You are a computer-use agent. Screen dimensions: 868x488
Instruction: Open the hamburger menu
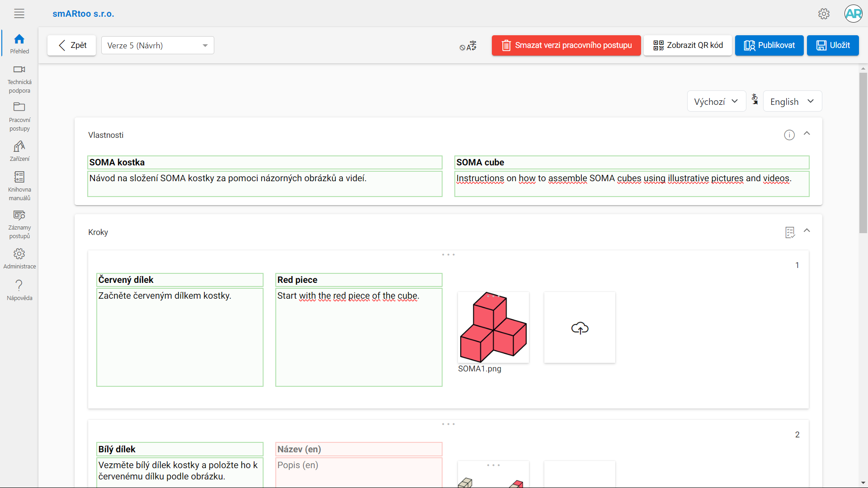coord(19,14)
